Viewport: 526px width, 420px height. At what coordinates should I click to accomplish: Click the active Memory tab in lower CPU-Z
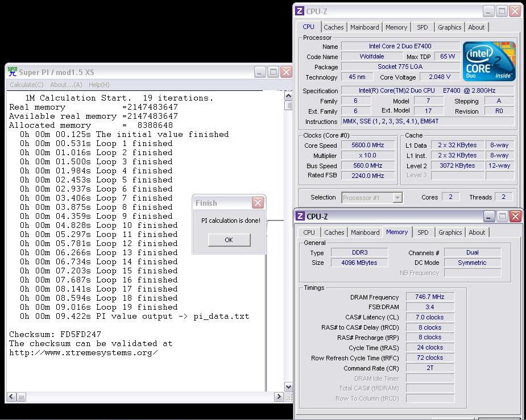pos(397,232)
